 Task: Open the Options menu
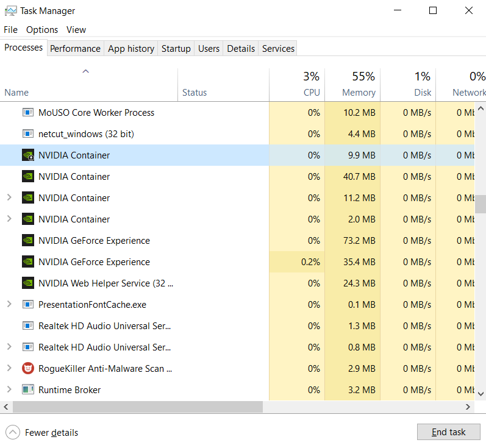point(42,30)
